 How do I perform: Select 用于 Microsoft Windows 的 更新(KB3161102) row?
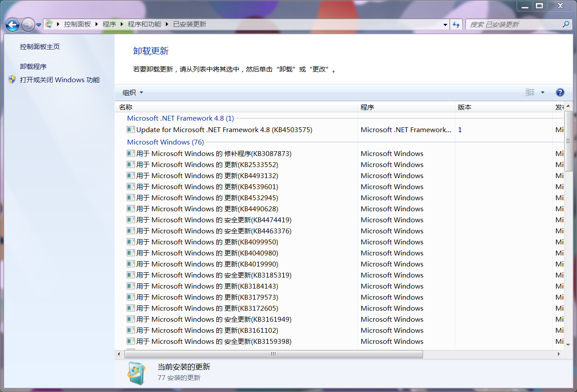340,330
